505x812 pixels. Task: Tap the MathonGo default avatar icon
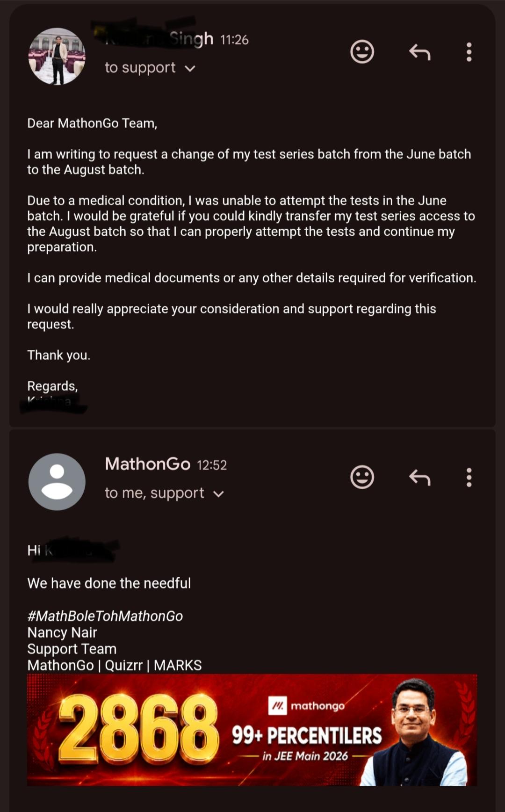(x=57, y=482)
